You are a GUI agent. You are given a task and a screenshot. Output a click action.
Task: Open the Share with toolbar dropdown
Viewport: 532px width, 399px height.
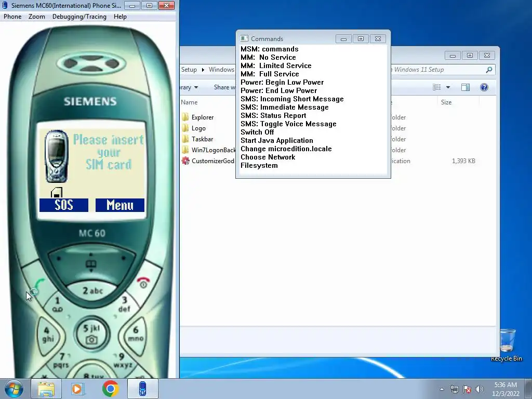[x=224, y=87]
